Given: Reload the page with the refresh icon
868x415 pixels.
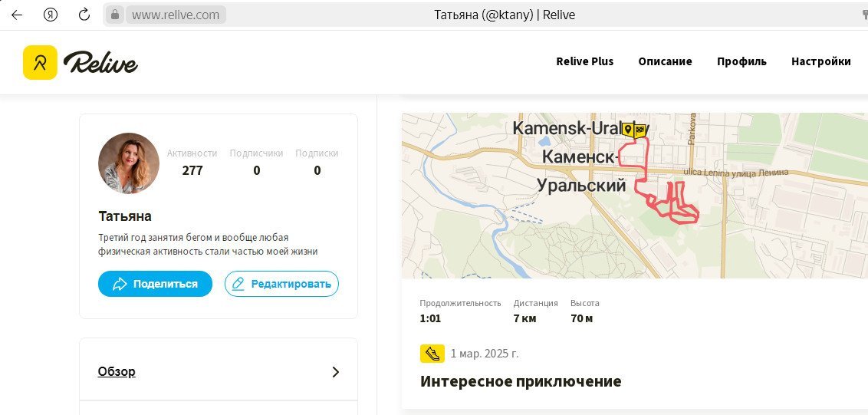Looking at the screenshot, I should 84,15.
